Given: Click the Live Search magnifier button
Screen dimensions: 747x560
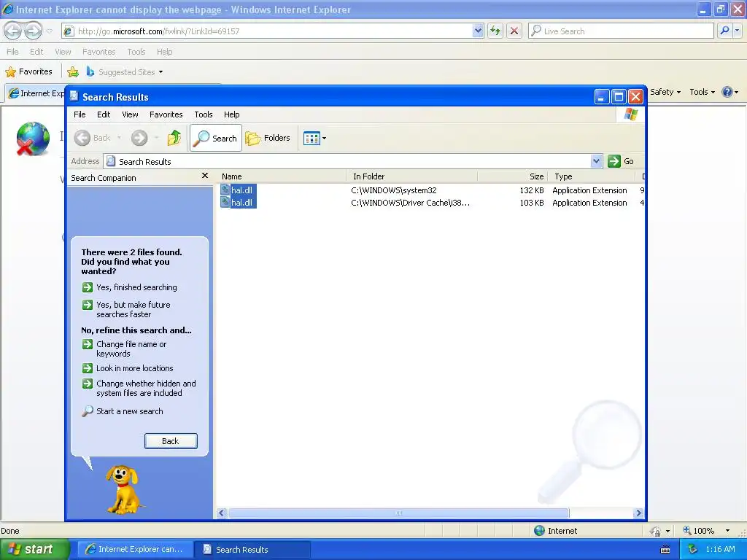Looking at the screenshot, I should pos(724,31).
